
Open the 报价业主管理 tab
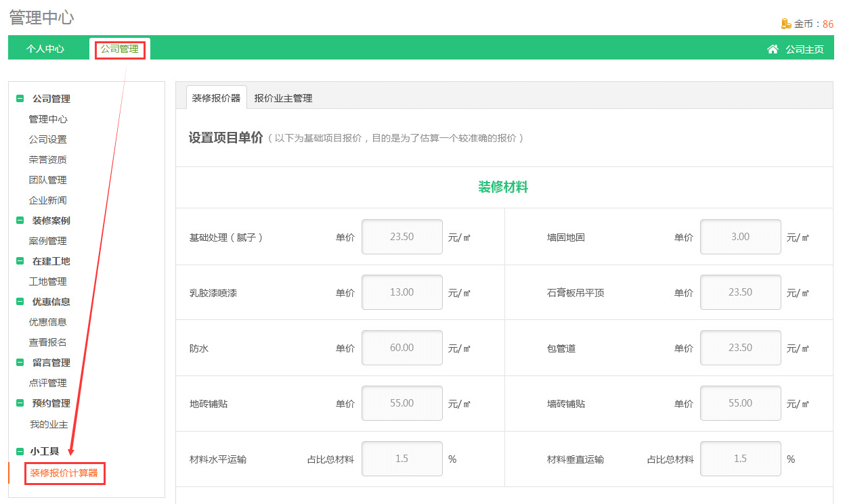(283, 98)
